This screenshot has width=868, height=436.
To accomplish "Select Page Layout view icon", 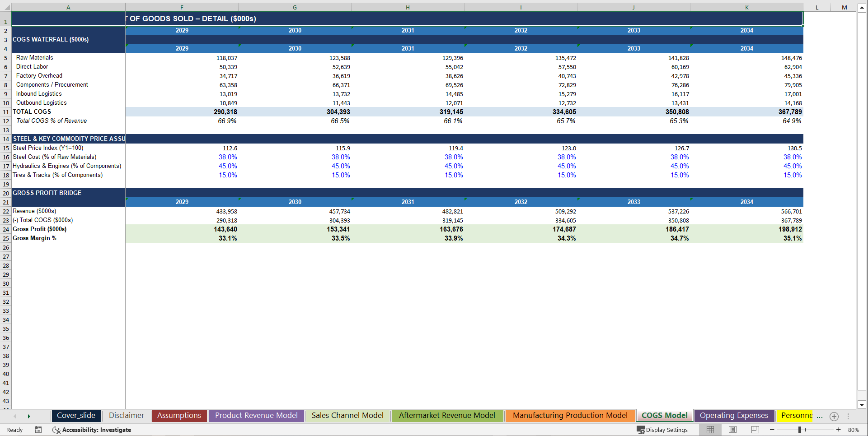I will [x=732, y=430].
